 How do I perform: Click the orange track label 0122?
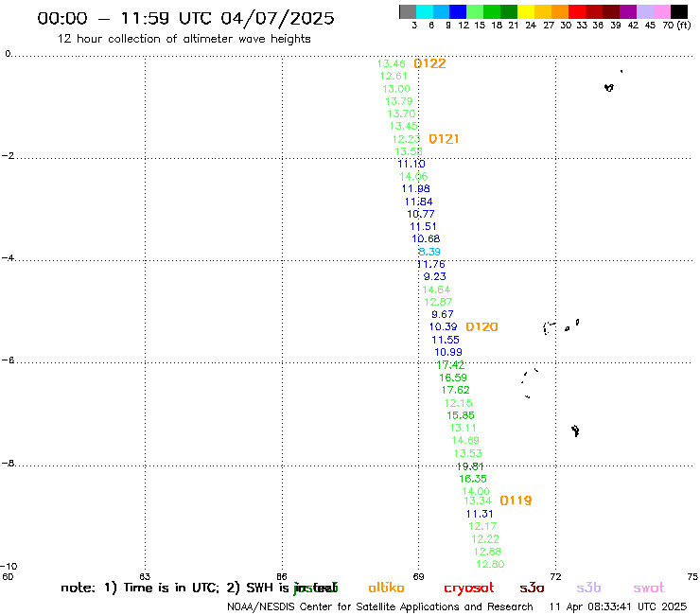(x=429, y=63)
